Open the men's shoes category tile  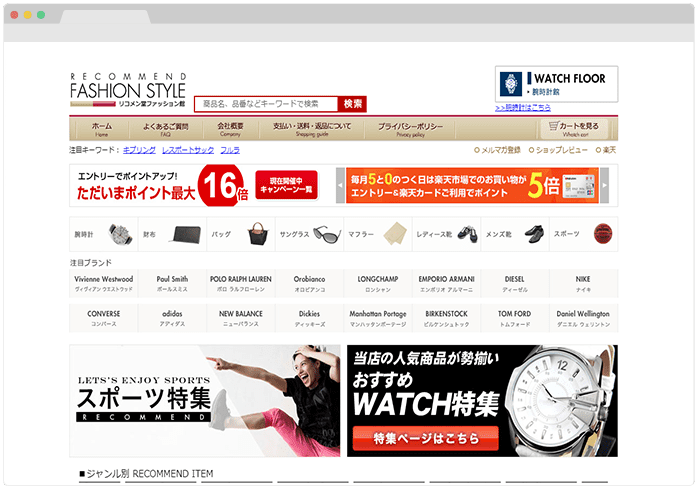click(515, 234)
